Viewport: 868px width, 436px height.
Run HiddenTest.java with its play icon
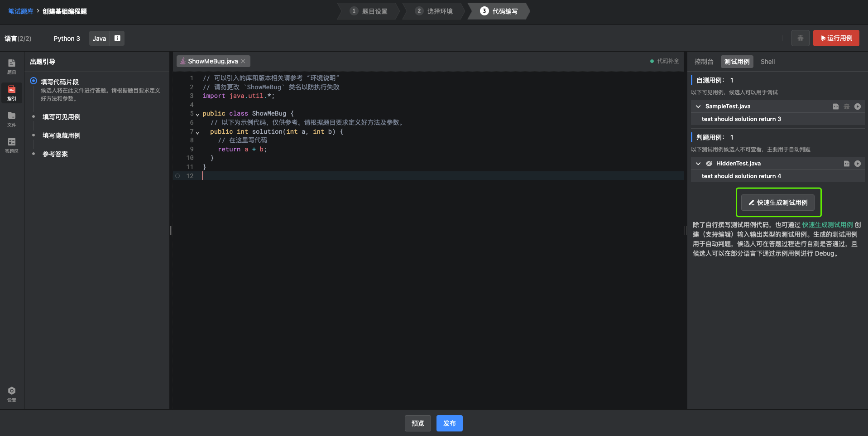858,164
